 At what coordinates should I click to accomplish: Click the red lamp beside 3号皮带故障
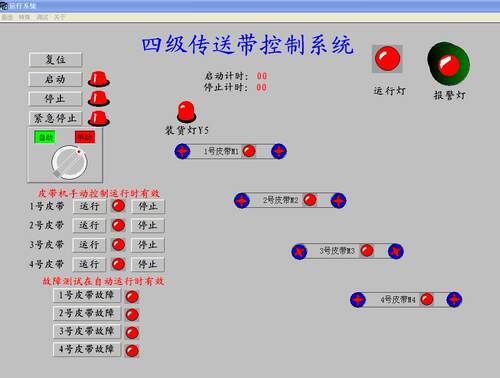132,333
